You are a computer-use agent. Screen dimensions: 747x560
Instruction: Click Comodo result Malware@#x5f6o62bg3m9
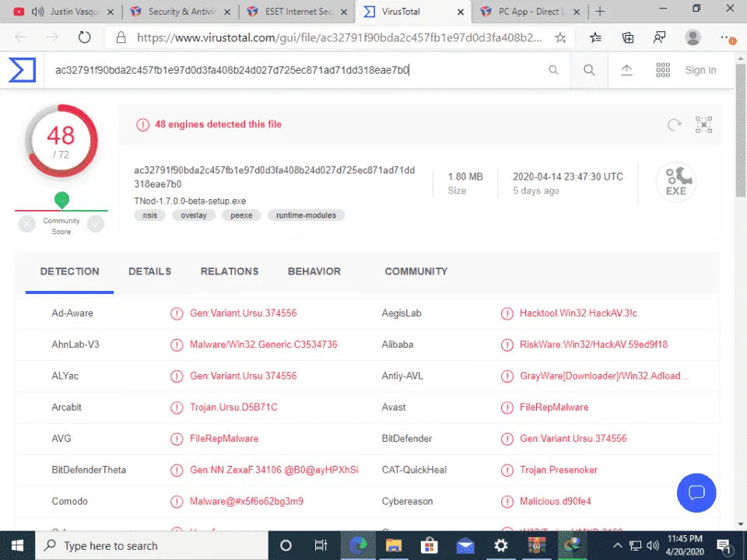247,502
